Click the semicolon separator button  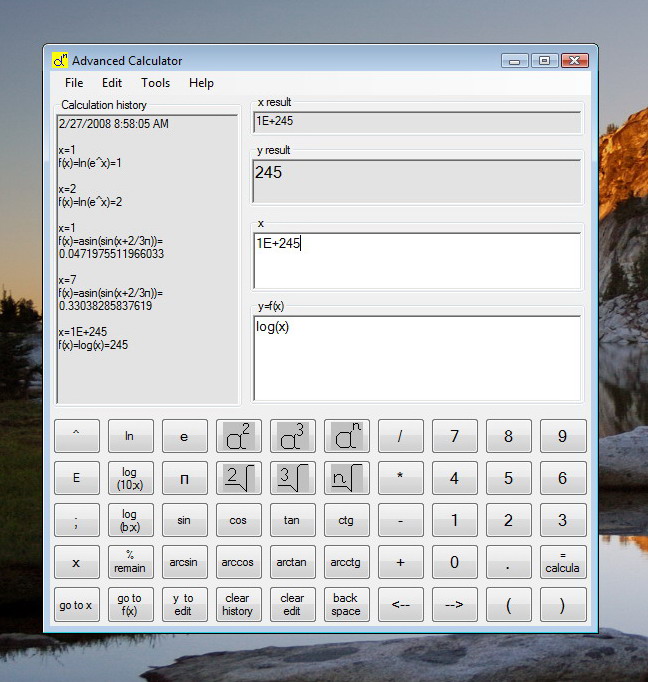(x=77, y=520)
